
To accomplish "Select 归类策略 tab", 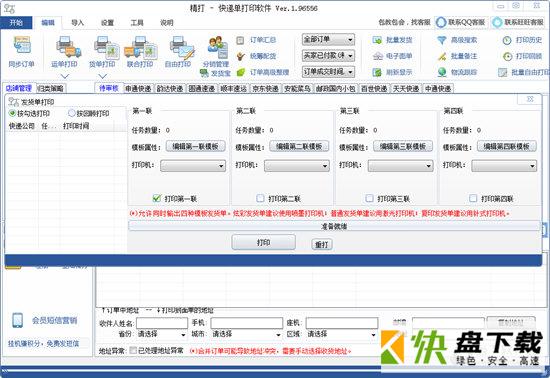I will click(x=51, y=89).
